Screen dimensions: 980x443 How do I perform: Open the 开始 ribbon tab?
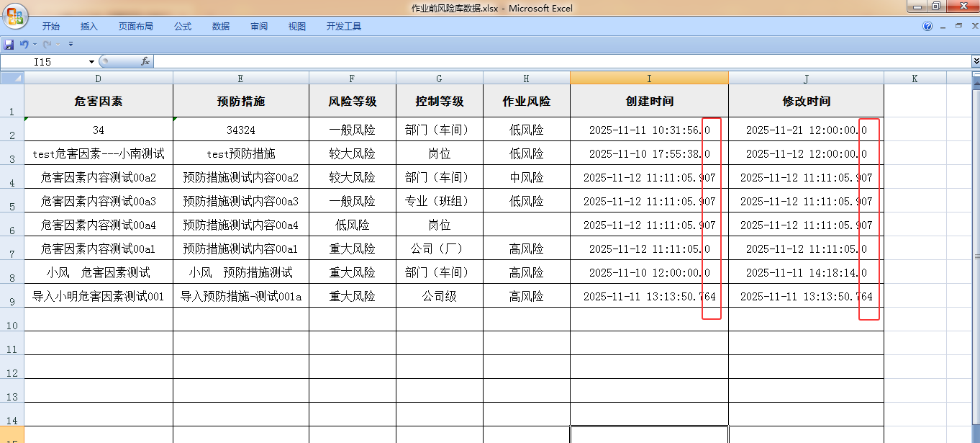tap(50, 27)
